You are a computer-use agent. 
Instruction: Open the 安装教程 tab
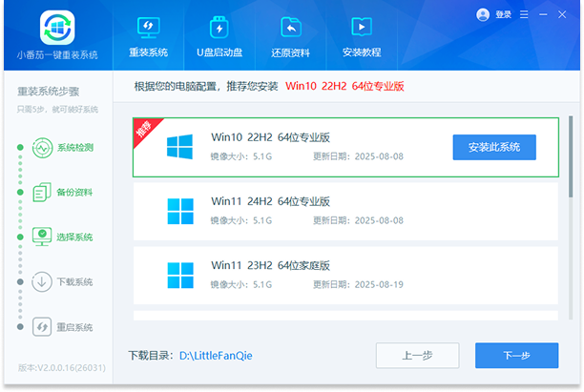361,35
